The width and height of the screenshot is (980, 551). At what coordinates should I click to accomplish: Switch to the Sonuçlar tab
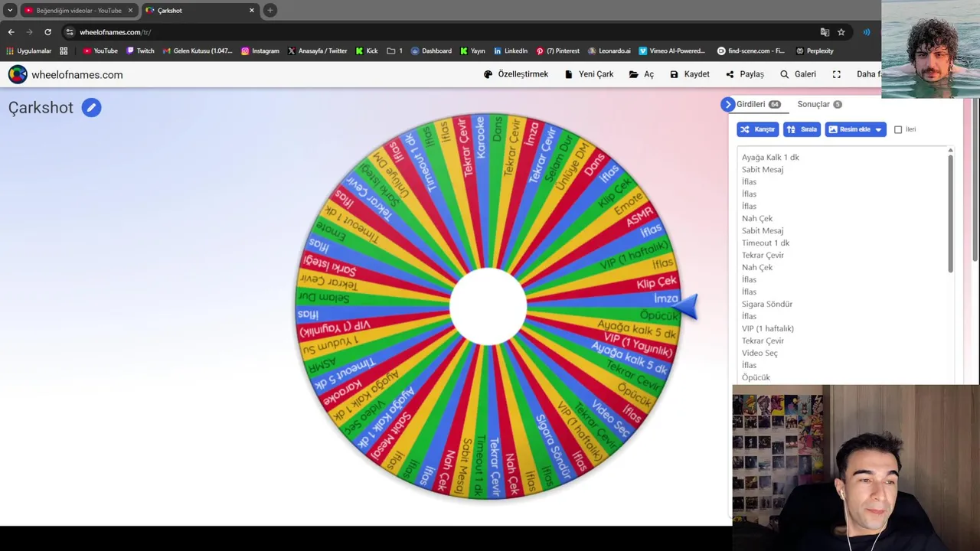coord(819,104)
